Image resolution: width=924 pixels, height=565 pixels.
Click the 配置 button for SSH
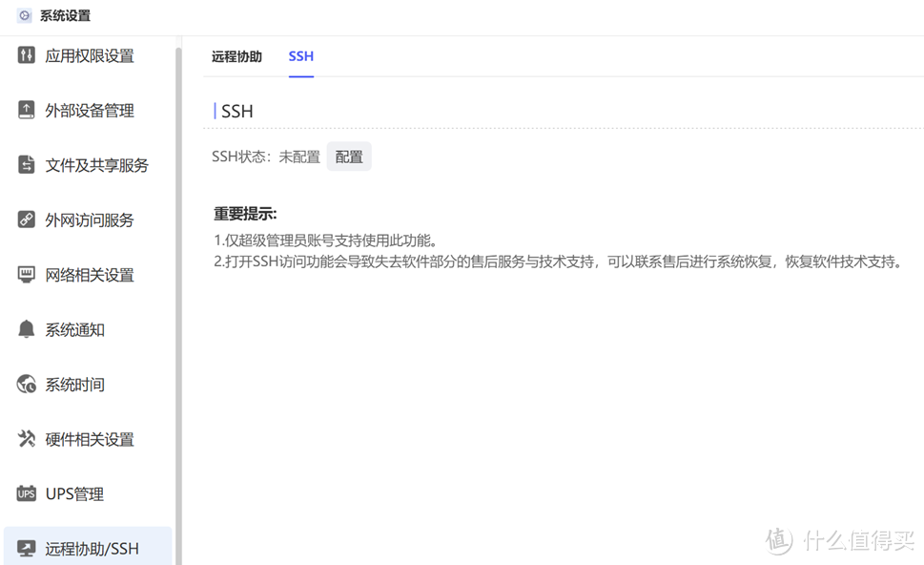point(349,156)
